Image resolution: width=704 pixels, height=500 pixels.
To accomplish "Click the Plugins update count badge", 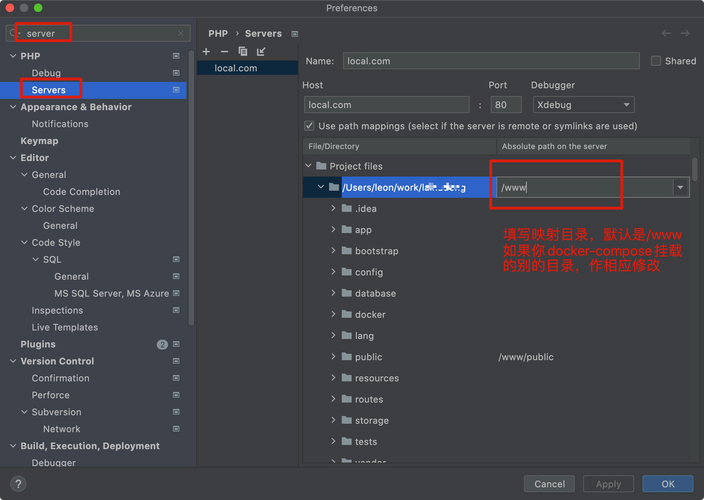I will point(162,344).
